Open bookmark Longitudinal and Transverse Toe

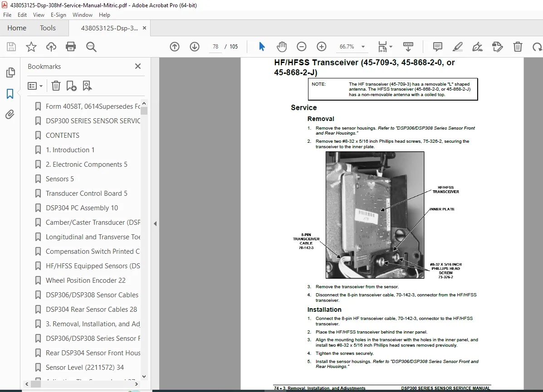point(93,237)
